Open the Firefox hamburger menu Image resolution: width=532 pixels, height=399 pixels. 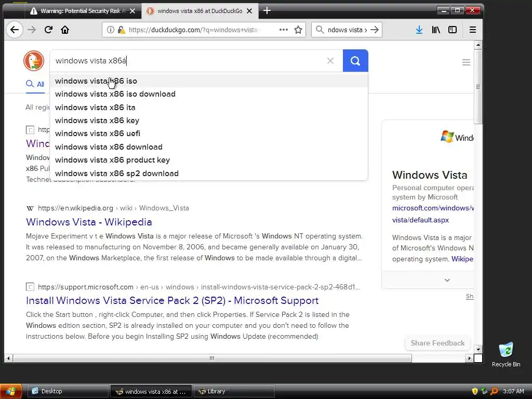[473, 30]
